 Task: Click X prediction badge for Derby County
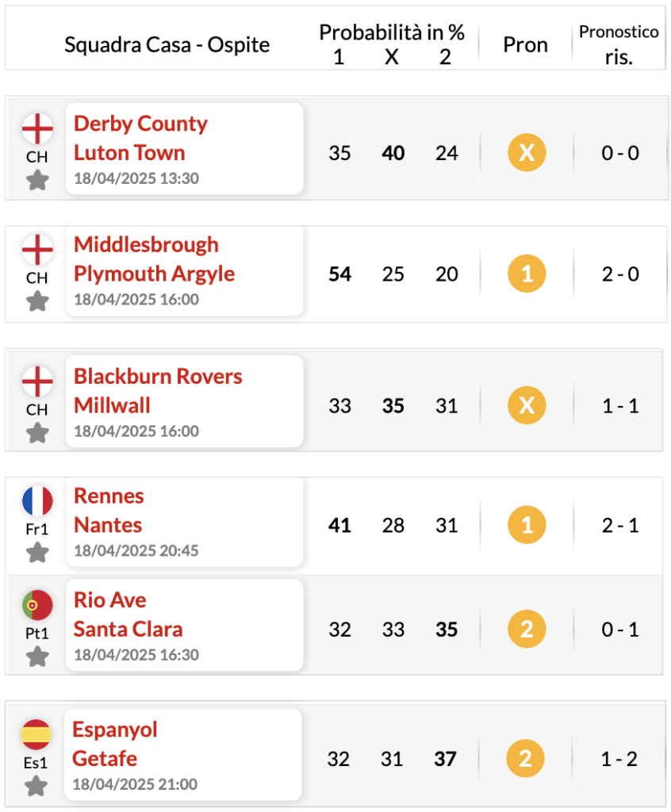pyautogui.click(x=527, y=153)
